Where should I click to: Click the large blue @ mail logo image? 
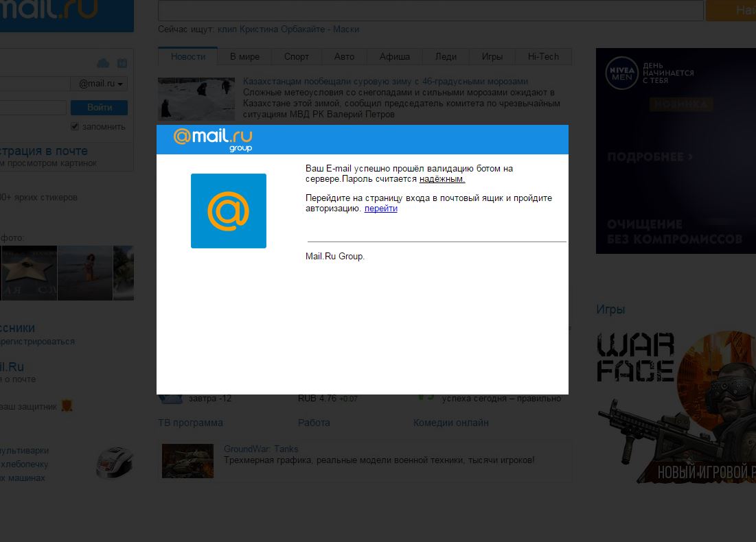click(x=229, y=211)
